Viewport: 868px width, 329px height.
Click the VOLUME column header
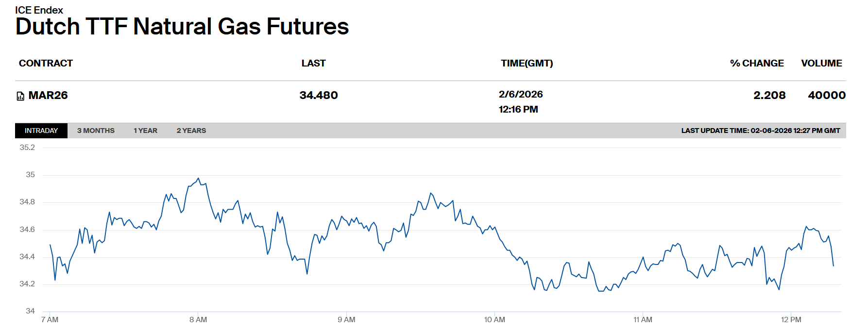[x=821, y=63]
